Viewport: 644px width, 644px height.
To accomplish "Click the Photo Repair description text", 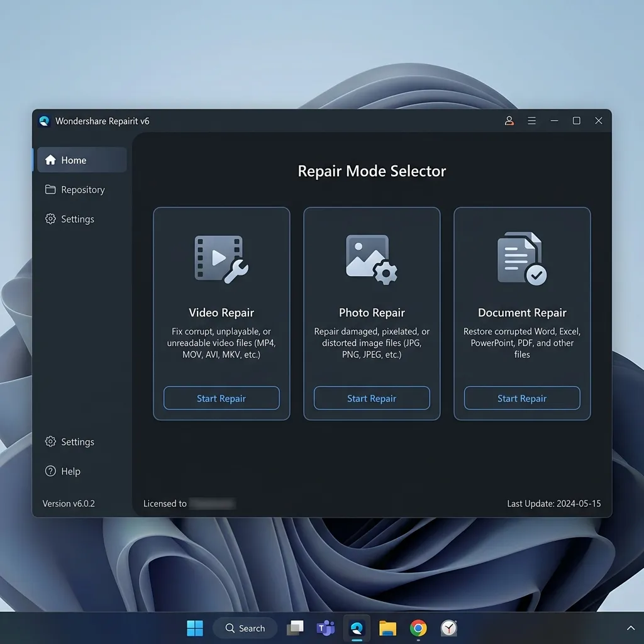I will pyautogui.click(x=372, y=343).
